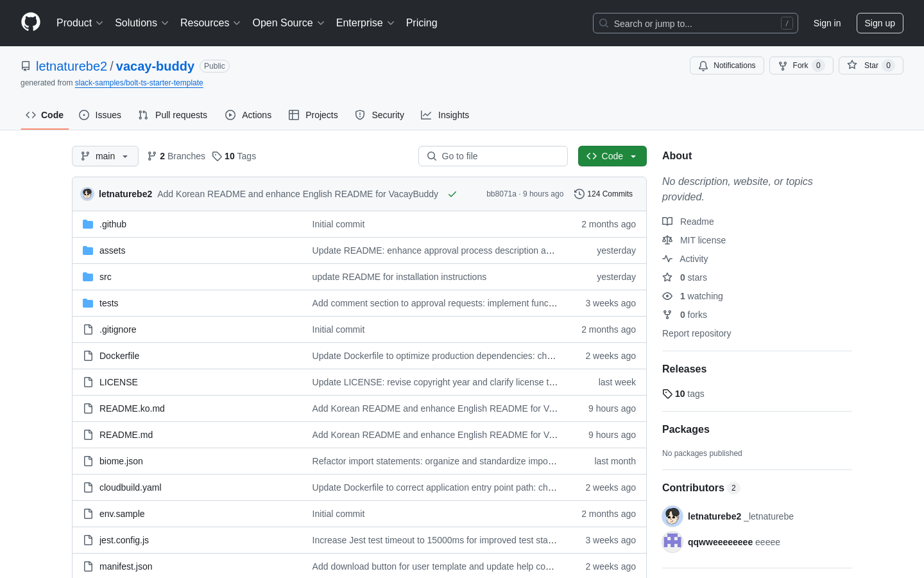This screenshot has width=924, height=578.
Task: Open the green Code dropdown button
Action: [612, 156]
